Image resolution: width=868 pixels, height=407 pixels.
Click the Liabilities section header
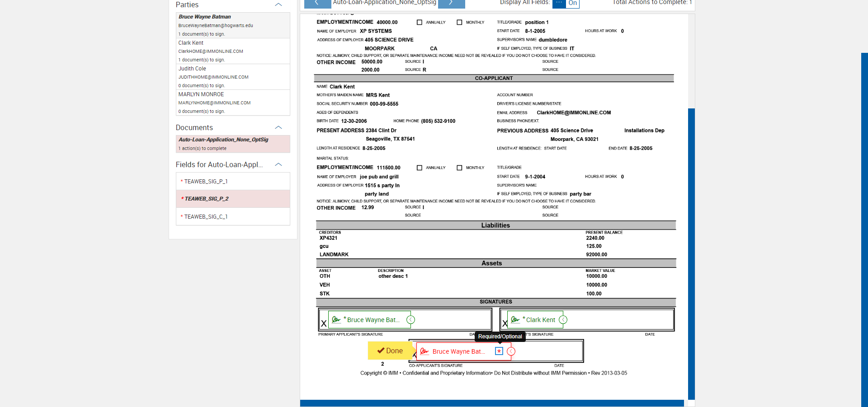point(495,225)
